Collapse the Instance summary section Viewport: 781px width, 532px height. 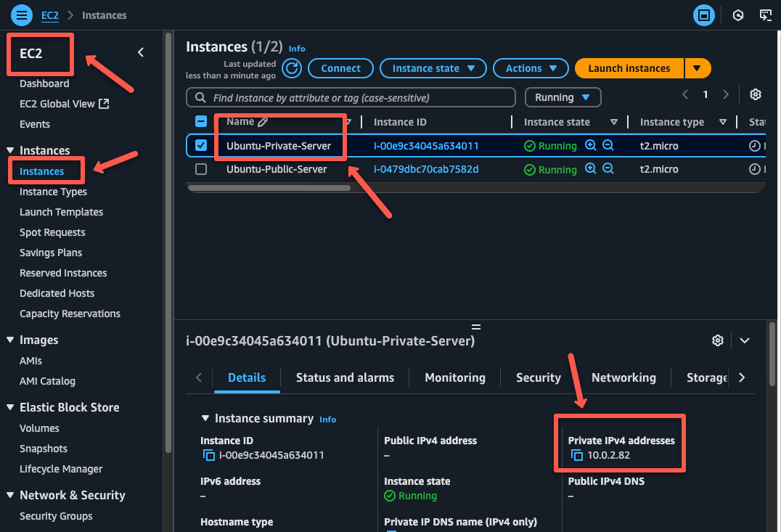[205, 418]
